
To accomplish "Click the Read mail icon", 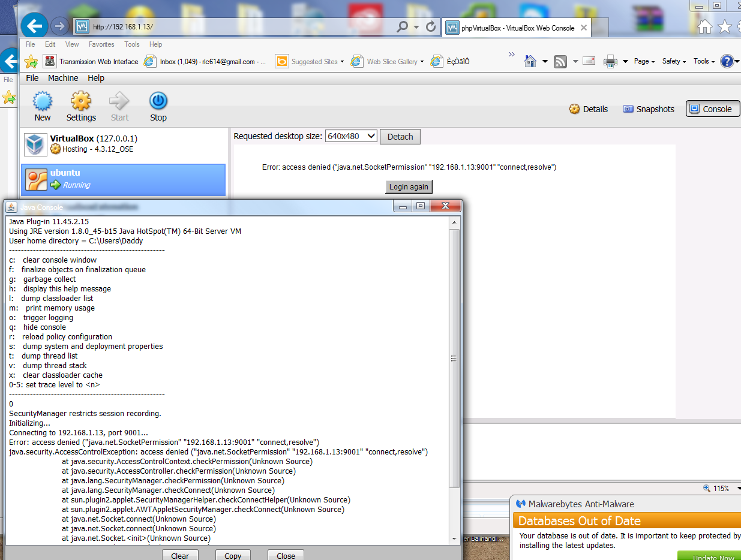I will click(x=589, y=61).
